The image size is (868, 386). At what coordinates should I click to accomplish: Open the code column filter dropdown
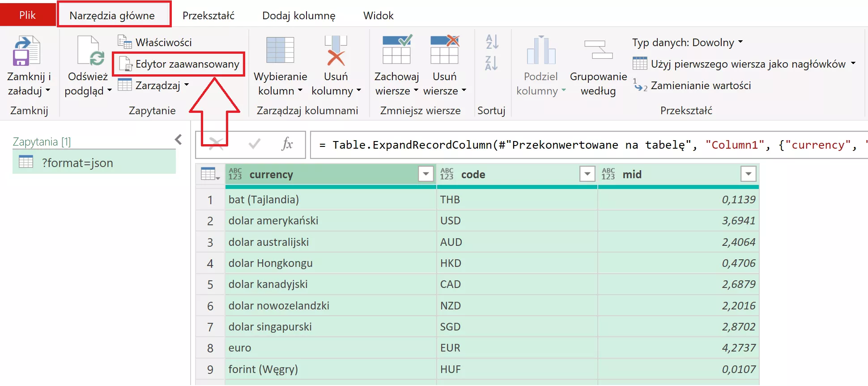[587, 174]
